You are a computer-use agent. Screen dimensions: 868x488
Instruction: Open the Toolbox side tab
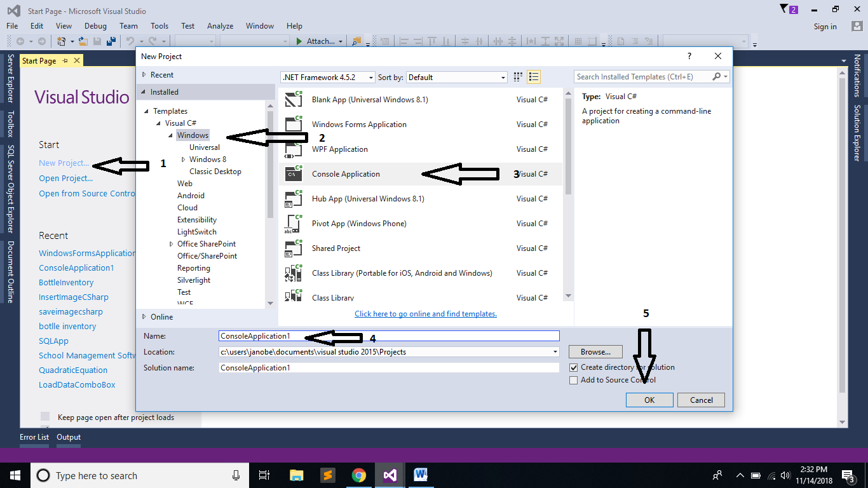click(x=10, y=124)
